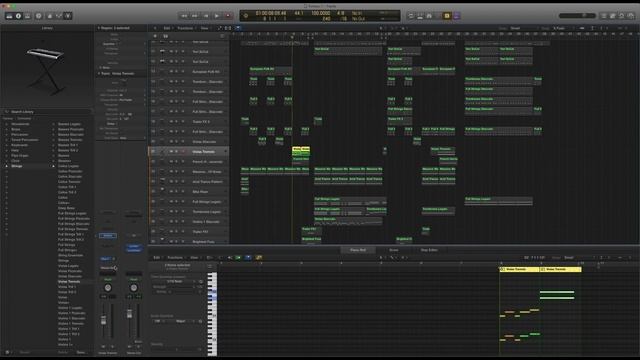Image resolution: width=640 pixels, height=360 pixels.
Task: Click in the Search Library field
Action: (47, 112)
